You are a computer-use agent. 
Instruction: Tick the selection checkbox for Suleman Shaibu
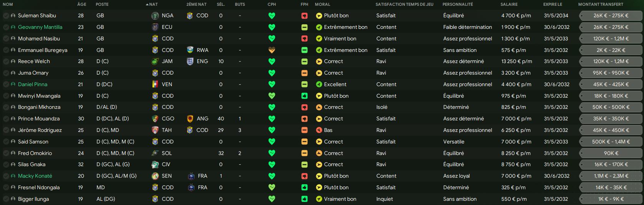[6, 16]
